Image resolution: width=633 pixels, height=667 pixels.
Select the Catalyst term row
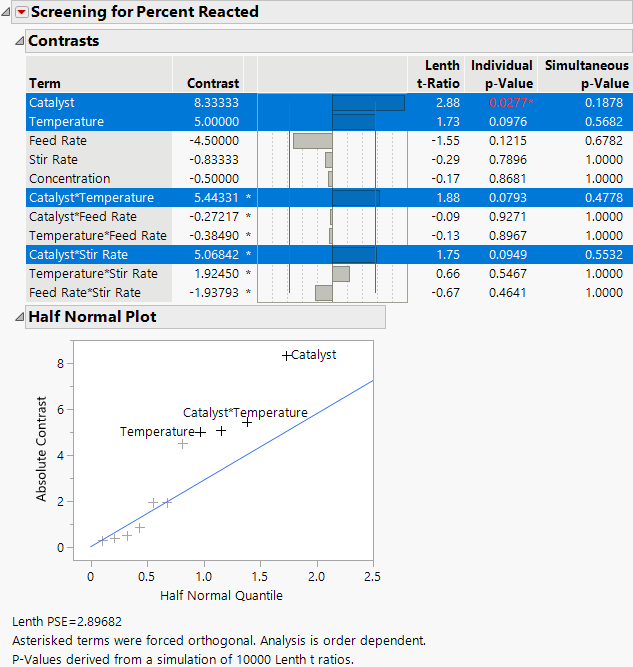point(52,103)
